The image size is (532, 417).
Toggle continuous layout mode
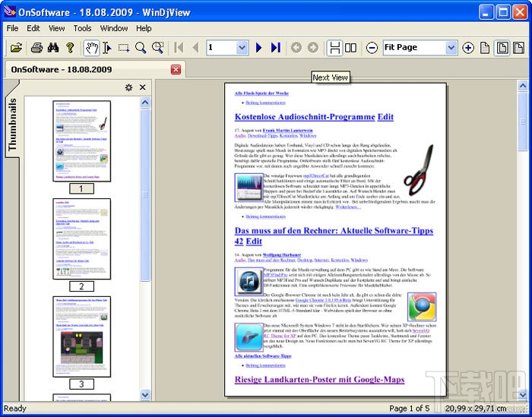point(334,48)
